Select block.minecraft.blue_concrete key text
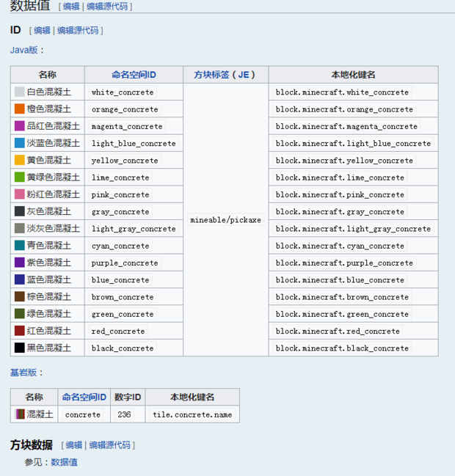The height and width of the screenshot is (476, 455). (340, 279)
